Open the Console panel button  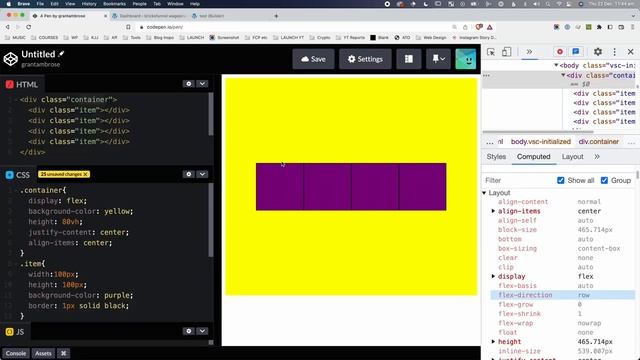click(x=16, y=353)
